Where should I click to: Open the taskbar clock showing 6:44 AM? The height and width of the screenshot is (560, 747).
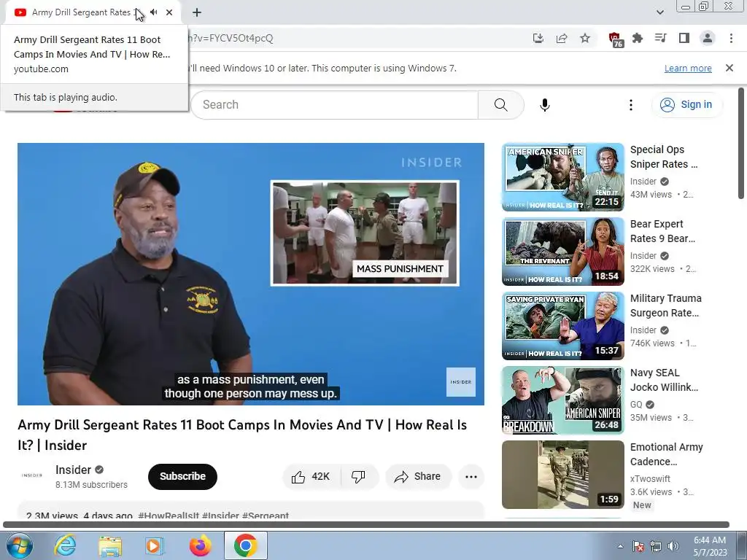(710, 546)
